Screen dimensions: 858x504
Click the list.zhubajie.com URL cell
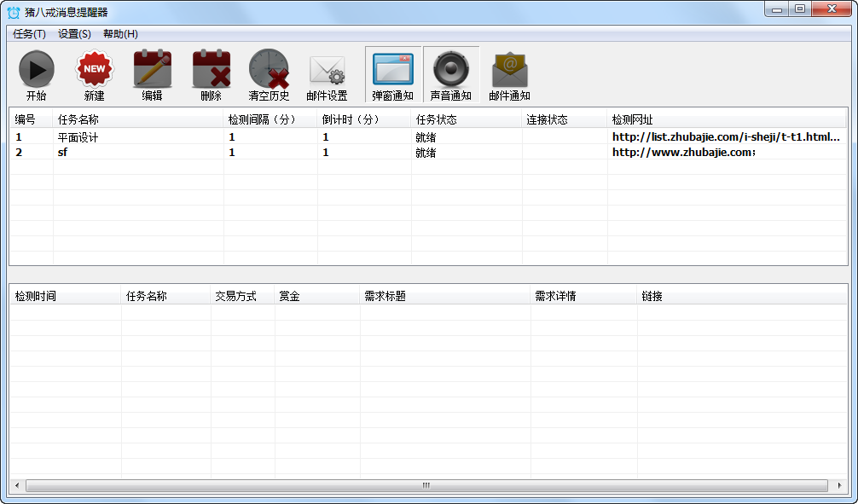pos(726,136)
